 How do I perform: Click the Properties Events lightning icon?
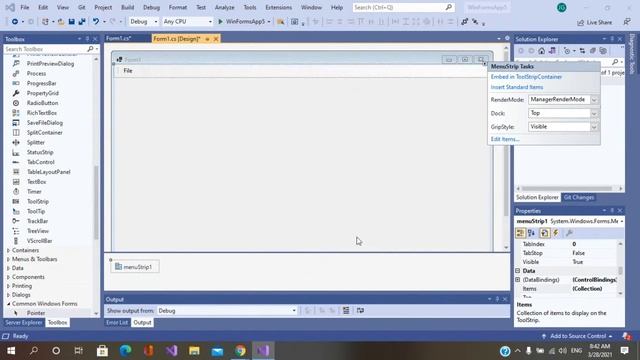[556, 233]
